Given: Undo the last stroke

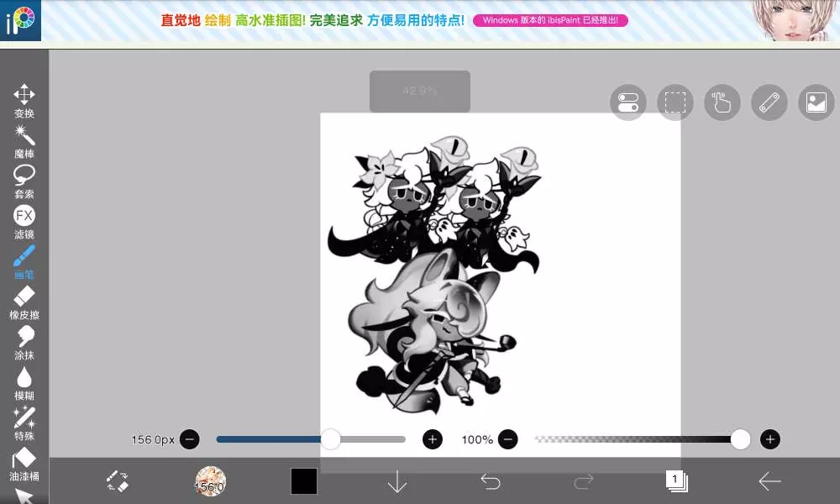Looking at the screenshot, I should point(491,481).
